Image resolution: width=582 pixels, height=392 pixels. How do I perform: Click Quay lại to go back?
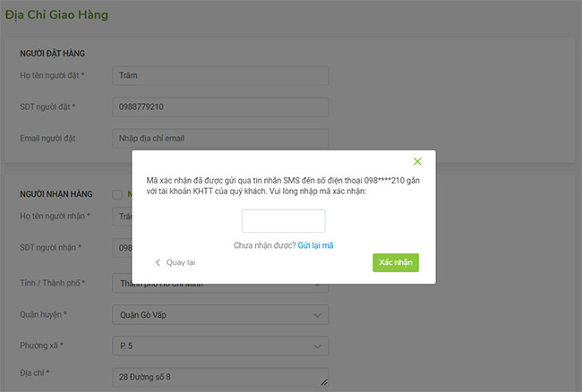(181, 262)
